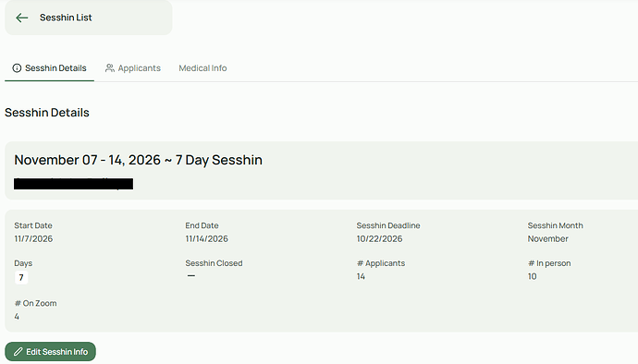
Task: Click the back arrow icon
Action: click(21, 18)
